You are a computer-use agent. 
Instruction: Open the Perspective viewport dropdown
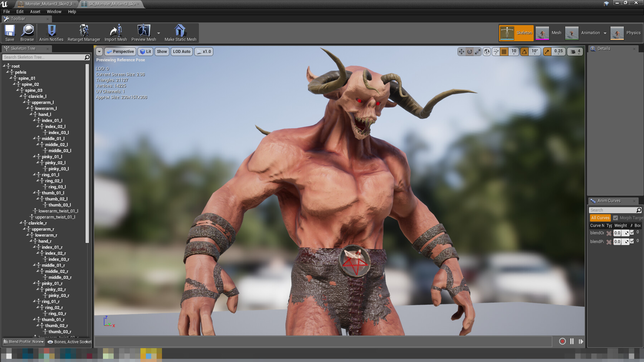click(x=120, y=51)
